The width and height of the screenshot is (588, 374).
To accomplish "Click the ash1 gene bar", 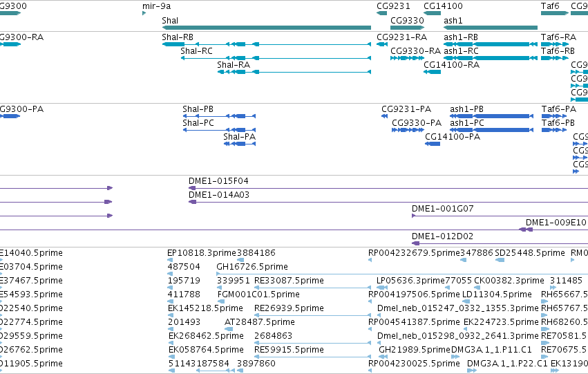I will click(x=491, y=28).
